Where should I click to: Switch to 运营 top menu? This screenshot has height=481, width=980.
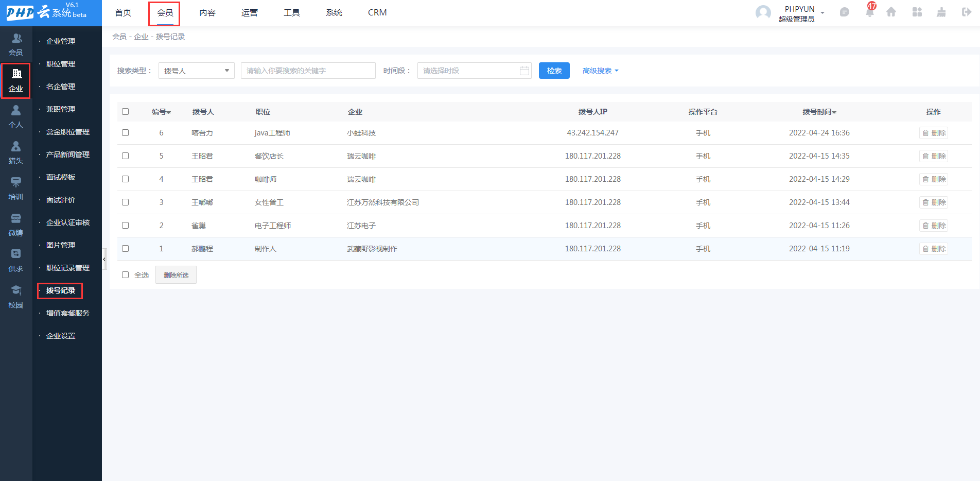[250, 13]
